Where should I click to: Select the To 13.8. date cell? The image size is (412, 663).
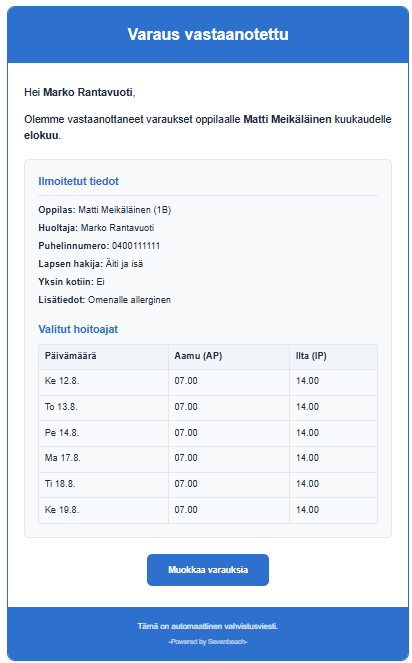[103, 408]
